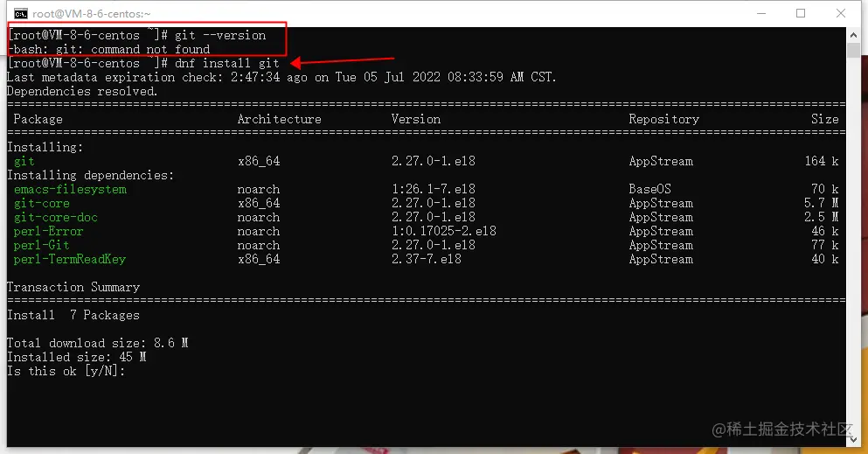Click the 'Size' column header
Viewport: 868px width, 454px height.
(x=825, y=119)
